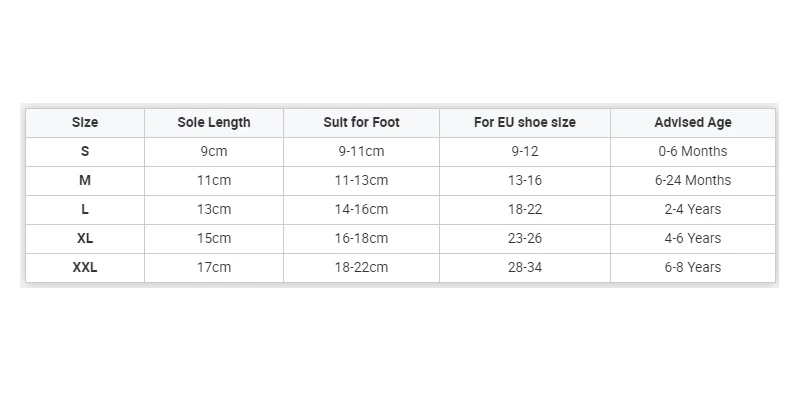Select the XXL size row label
This screenshot has height=400, width=800.
coord(85,268)
